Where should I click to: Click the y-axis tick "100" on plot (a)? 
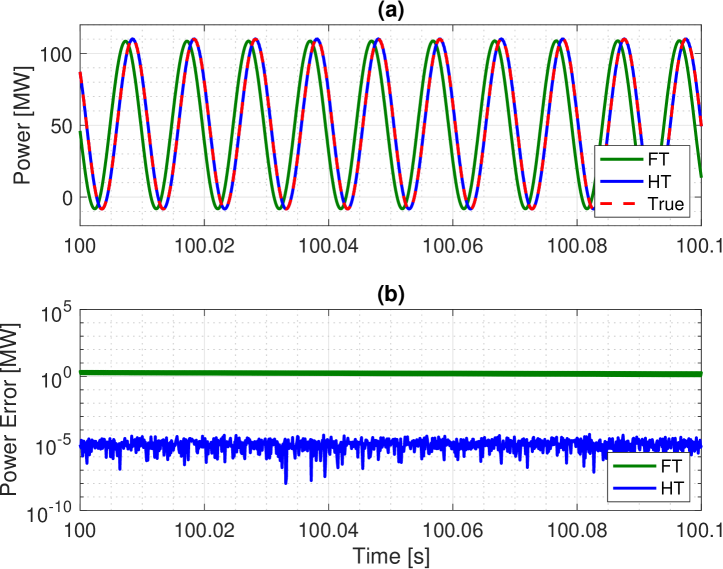point(56,55)
